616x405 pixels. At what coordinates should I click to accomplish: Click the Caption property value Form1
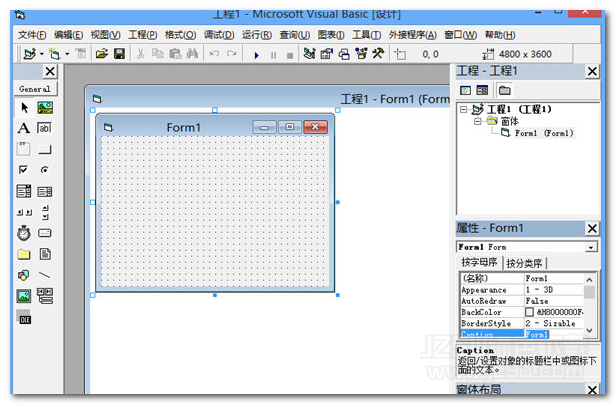(x=537, y=334)
